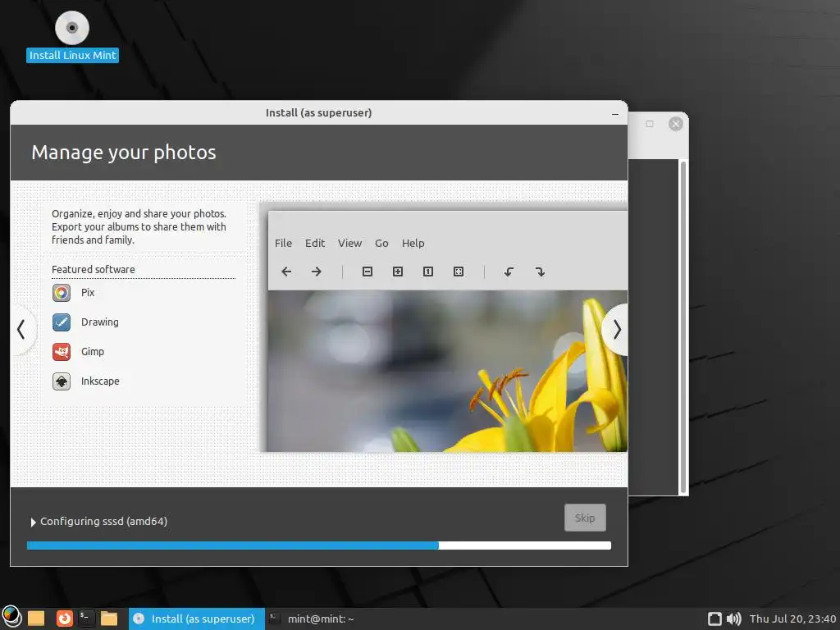Click the Edit menu in slideshow image

coord(315,243)
